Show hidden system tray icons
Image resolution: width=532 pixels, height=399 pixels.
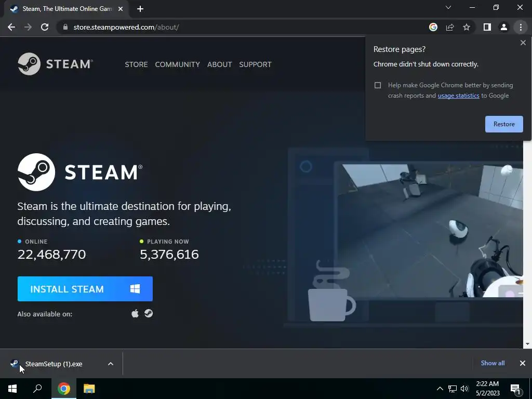(440, 389)
